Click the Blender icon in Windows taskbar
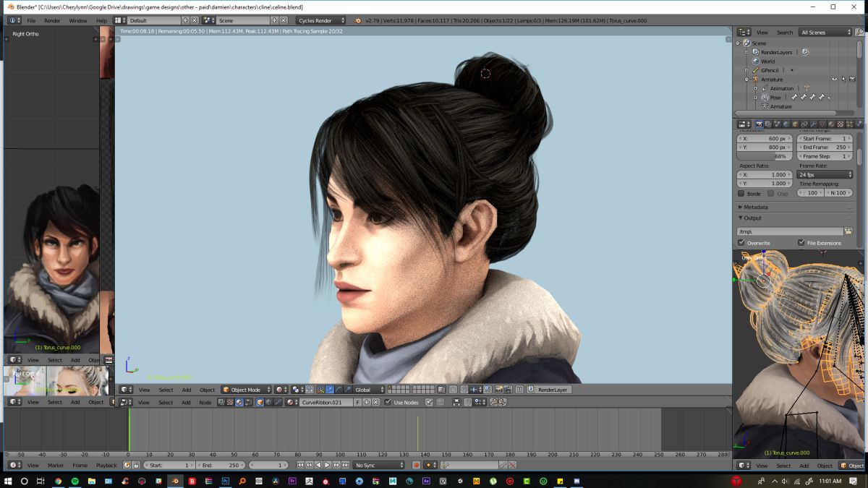 [174, 481]
